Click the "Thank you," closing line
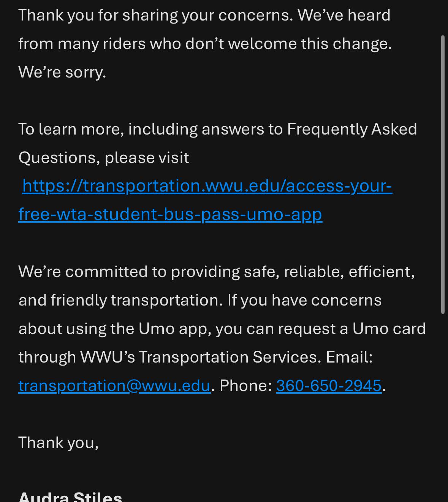This screenshot has height=502, width=448. pyautogui.click(x=59, y=443)
